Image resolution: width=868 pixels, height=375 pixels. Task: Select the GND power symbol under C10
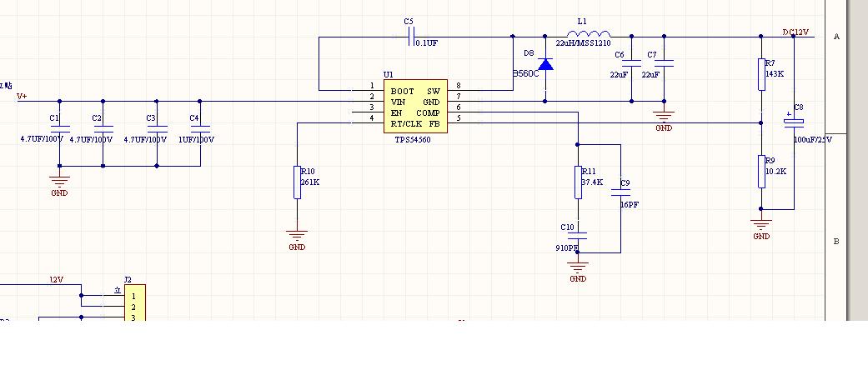[x=577, y=267]
